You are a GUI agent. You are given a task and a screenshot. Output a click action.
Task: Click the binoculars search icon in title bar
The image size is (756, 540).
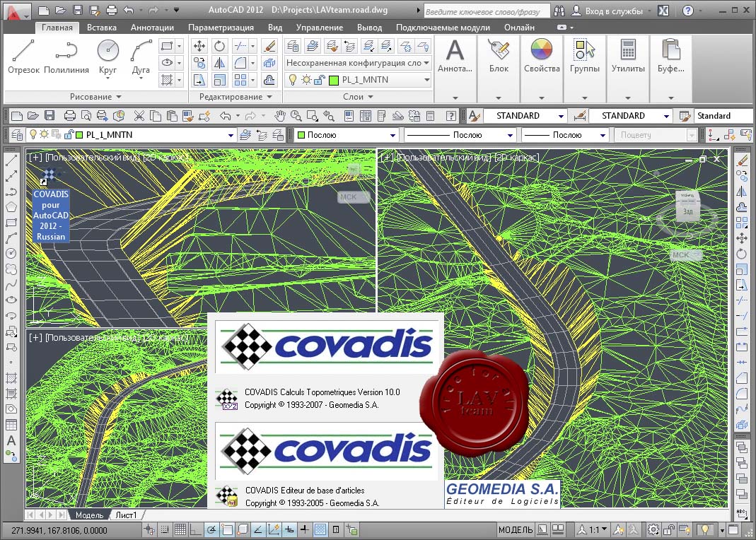click(x=559, y=11)
